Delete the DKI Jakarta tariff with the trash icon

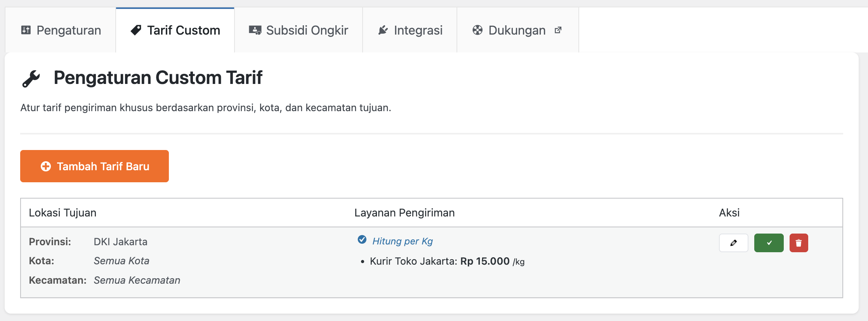coord(799,243)
